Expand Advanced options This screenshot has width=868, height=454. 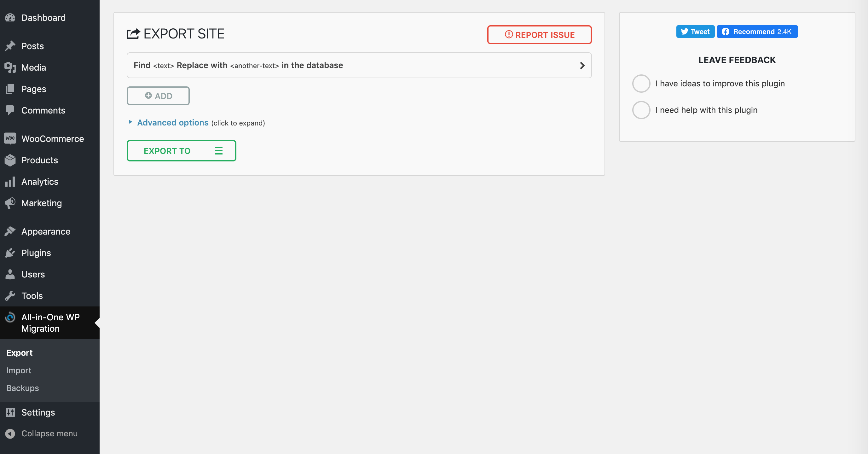(x=172, y=122)
